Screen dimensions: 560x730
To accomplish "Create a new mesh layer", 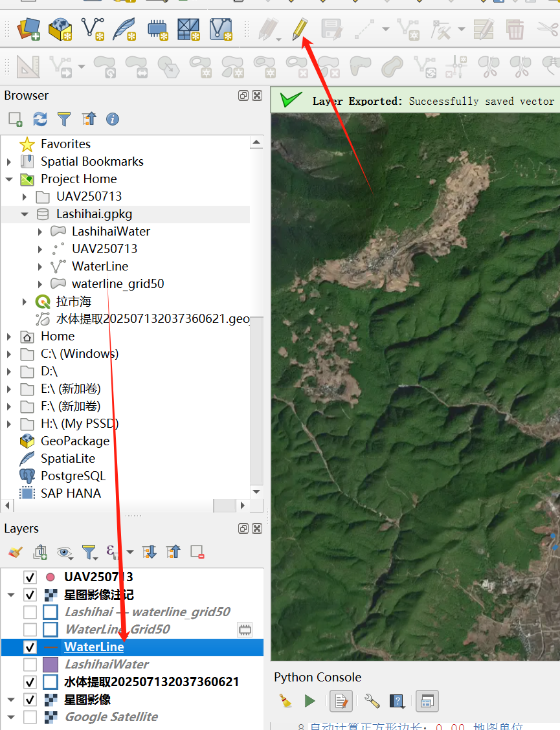I will tap(188, 29).
